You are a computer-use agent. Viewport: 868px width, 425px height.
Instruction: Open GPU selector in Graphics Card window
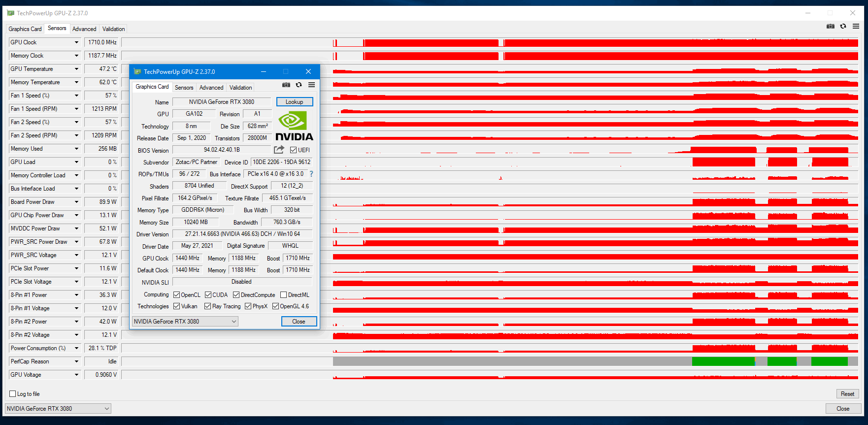point(185,322)
